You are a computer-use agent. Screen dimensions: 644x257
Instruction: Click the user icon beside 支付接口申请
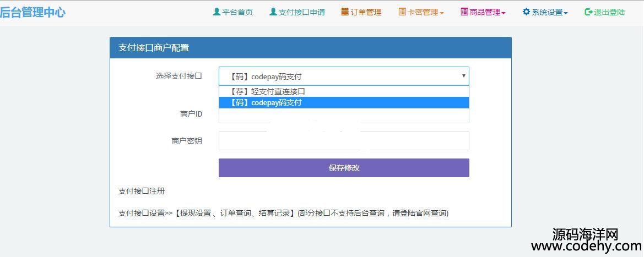pos(273,12)
